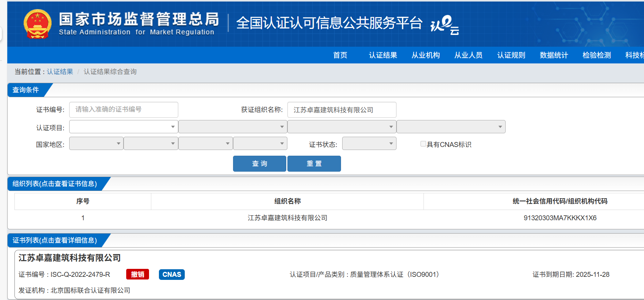Click the 获证组织名称 input field
This screenshot has height=300, width=644.
[x=342, y=110]
